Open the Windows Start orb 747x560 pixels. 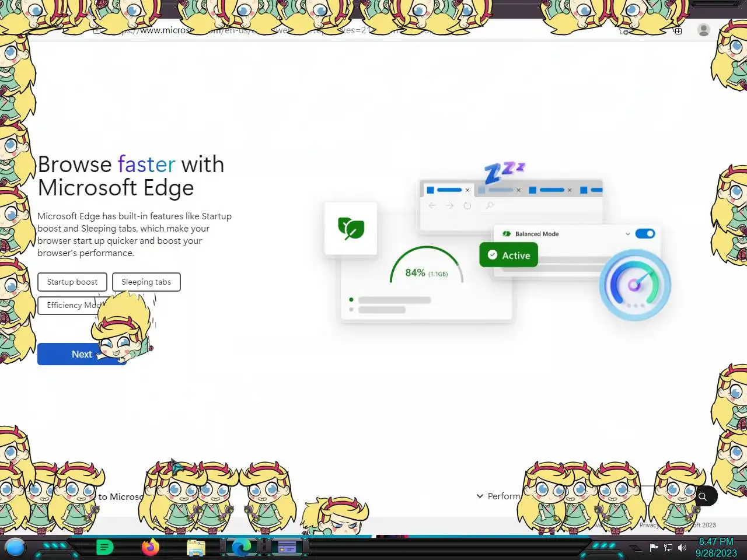pos(15,548)
